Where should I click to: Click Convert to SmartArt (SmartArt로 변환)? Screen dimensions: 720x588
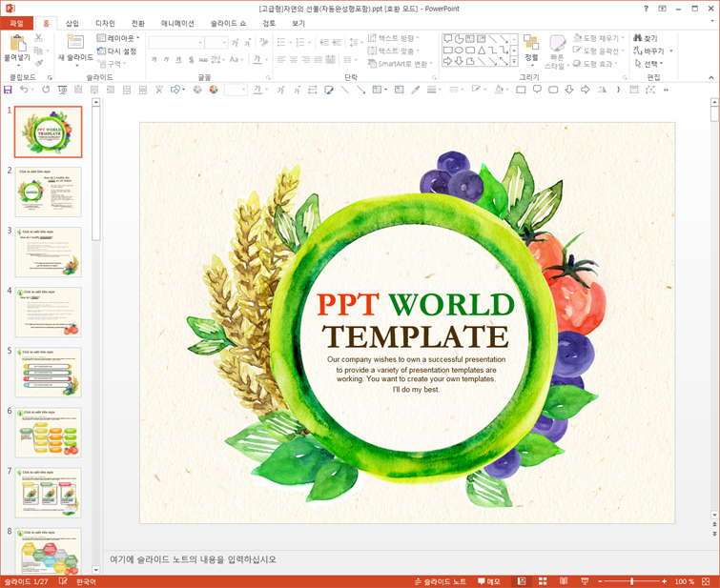click(x=400, y=64)
